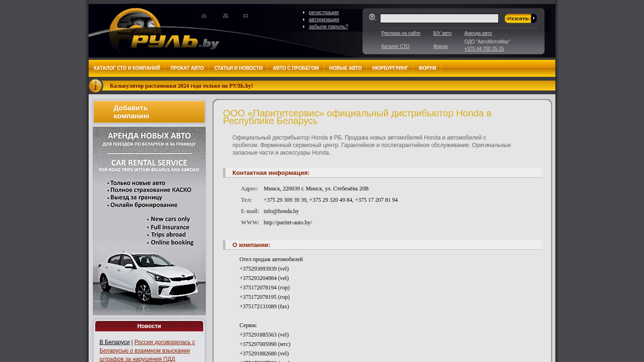Click the О компании section header
The image size is (644, 362).
(382, 245)
